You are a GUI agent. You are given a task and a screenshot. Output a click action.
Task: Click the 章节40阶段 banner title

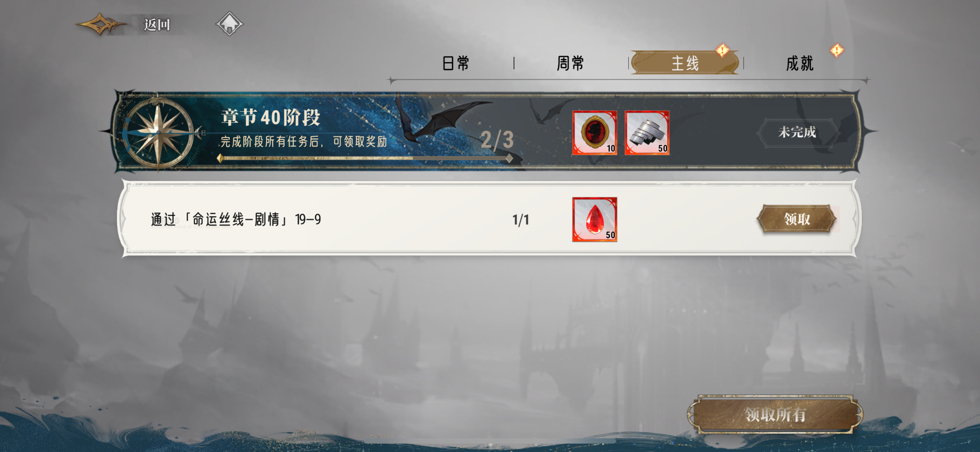[x=271, y=117]
